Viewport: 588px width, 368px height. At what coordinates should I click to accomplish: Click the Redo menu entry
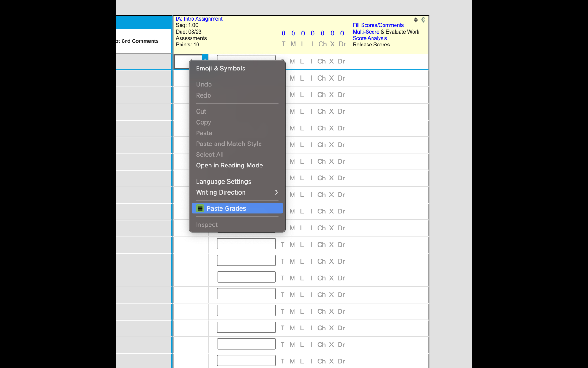[237, 95]
